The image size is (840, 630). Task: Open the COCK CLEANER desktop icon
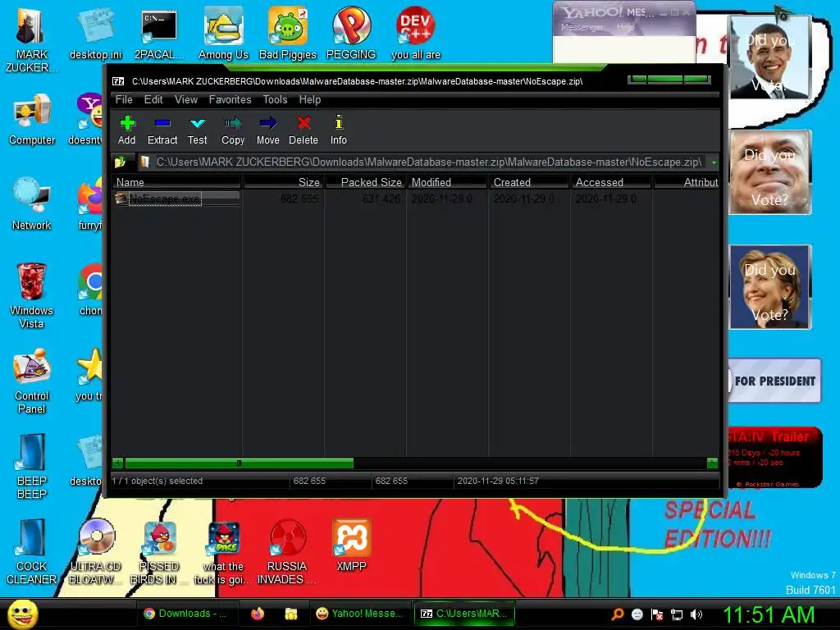[32, 552]
